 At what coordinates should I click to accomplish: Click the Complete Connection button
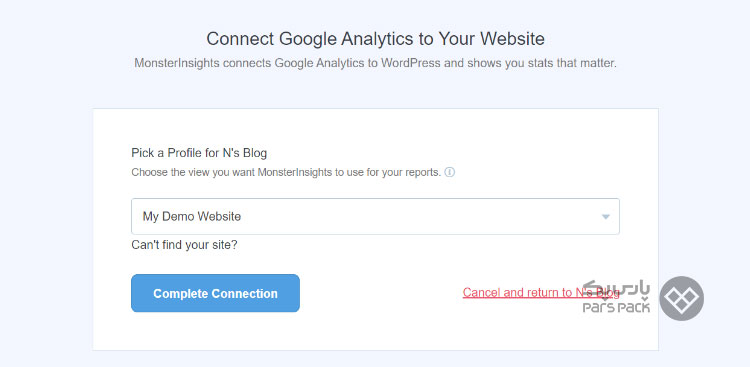(215, 293)
